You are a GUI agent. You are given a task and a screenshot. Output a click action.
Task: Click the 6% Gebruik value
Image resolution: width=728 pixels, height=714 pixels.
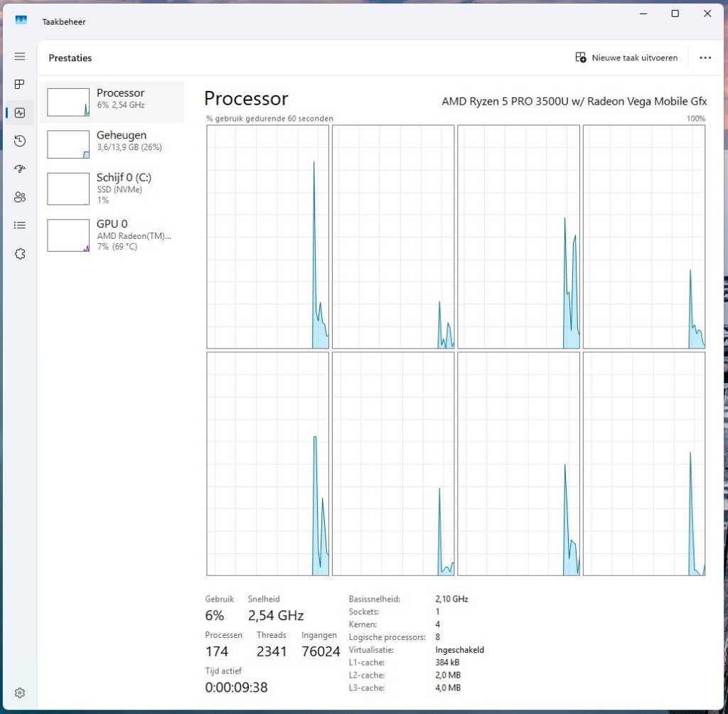(x=215, y=616)
